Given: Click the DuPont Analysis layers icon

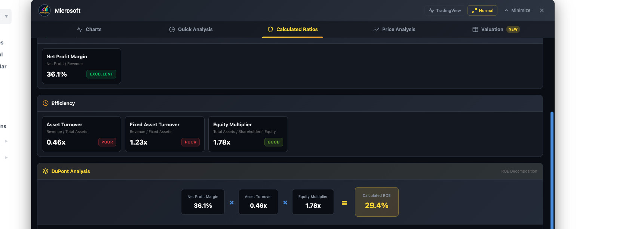Looking at the screenshot, I should tap(46, 171).
